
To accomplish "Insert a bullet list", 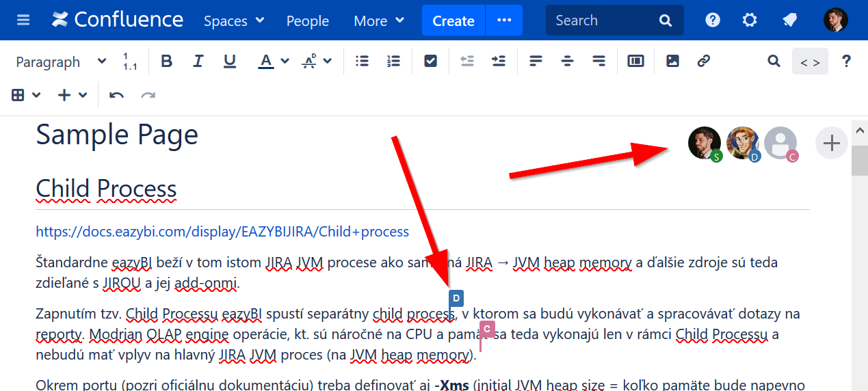I will click(363, 62).
